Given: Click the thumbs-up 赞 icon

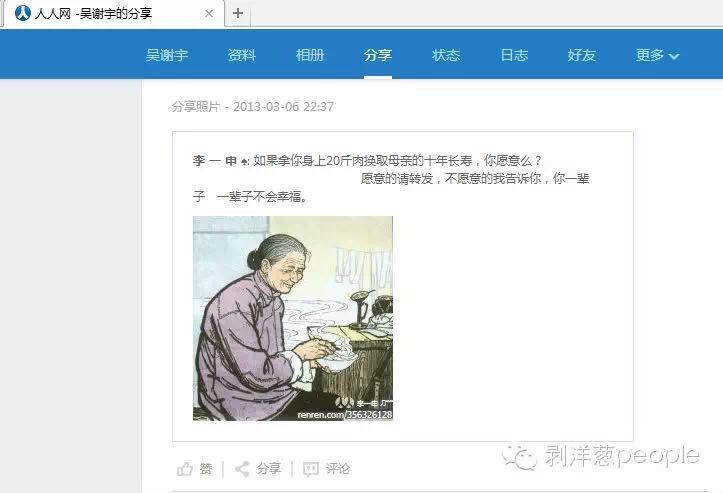Looking at the screenshot, I should [x=184, y=469].
